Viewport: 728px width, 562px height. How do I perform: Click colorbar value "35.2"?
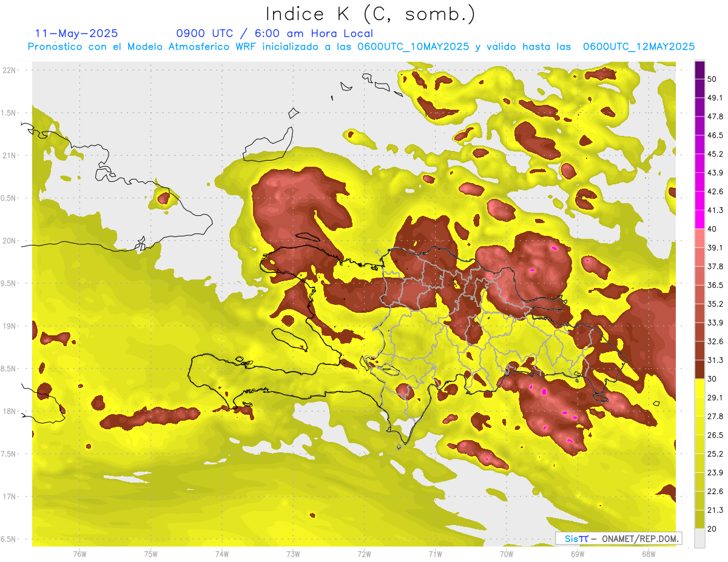coord(716,304)
